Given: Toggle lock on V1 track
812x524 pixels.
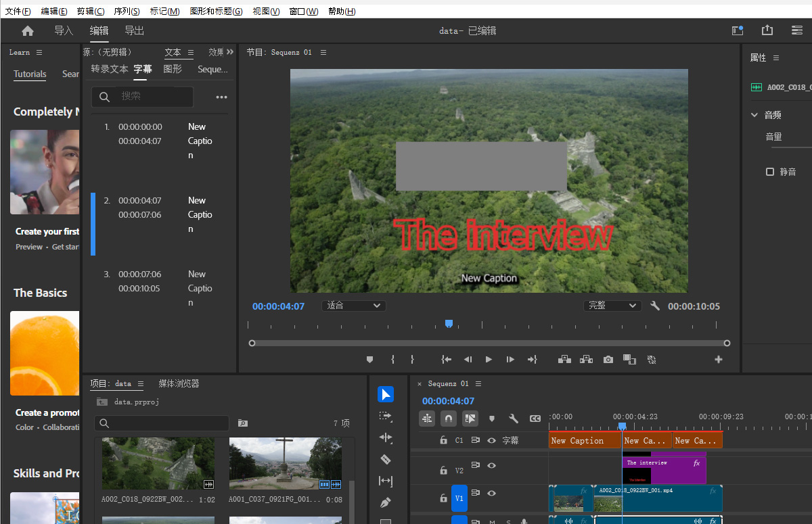Looking at the screenshot, I should pyautogui.click(x=443, y=498).
